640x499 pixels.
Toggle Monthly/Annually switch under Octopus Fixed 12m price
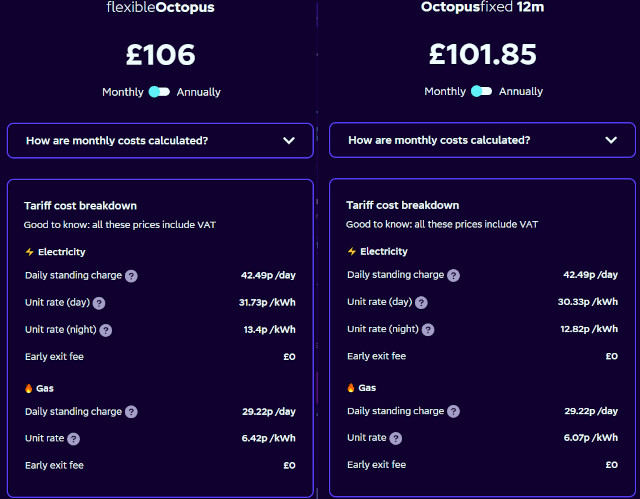tap(482, 92)
